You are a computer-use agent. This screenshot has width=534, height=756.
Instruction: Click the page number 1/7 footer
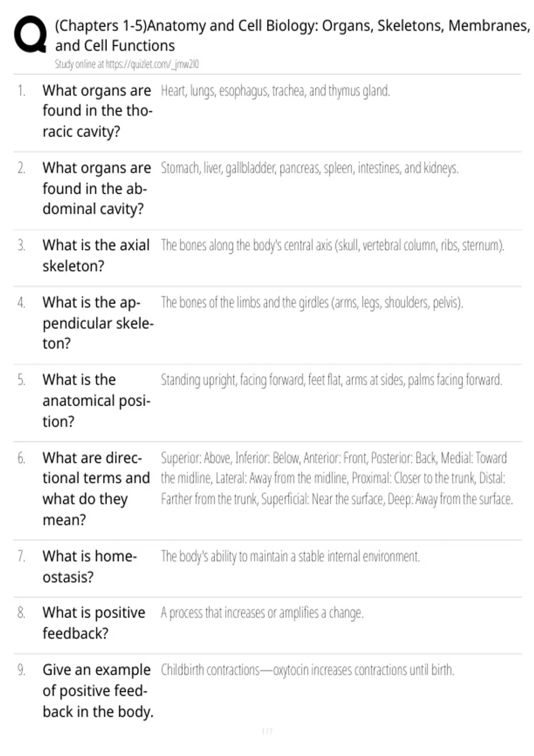(x=267, y=731)
